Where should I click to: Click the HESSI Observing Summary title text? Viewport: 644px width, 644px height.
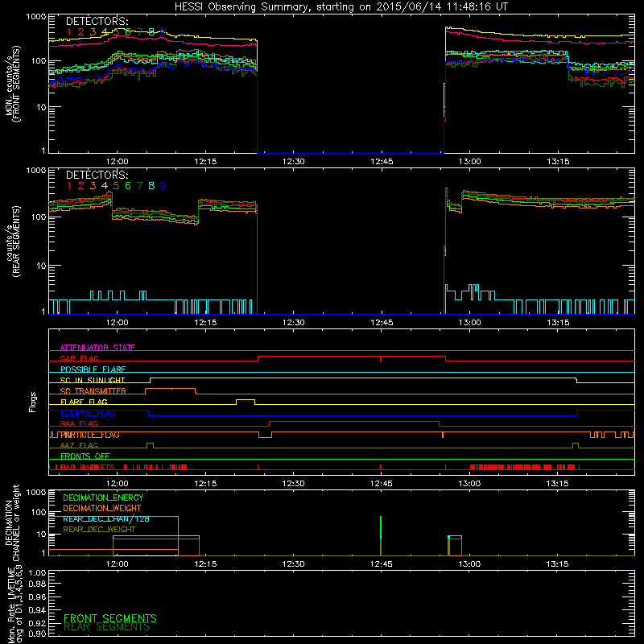click(341, 7)
